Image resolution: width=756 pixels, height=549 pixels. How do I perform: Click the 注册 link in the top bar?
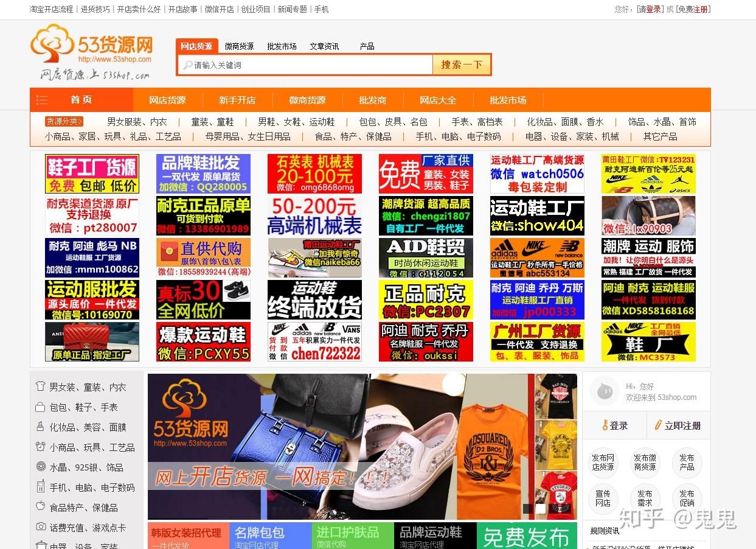[701, 9]
